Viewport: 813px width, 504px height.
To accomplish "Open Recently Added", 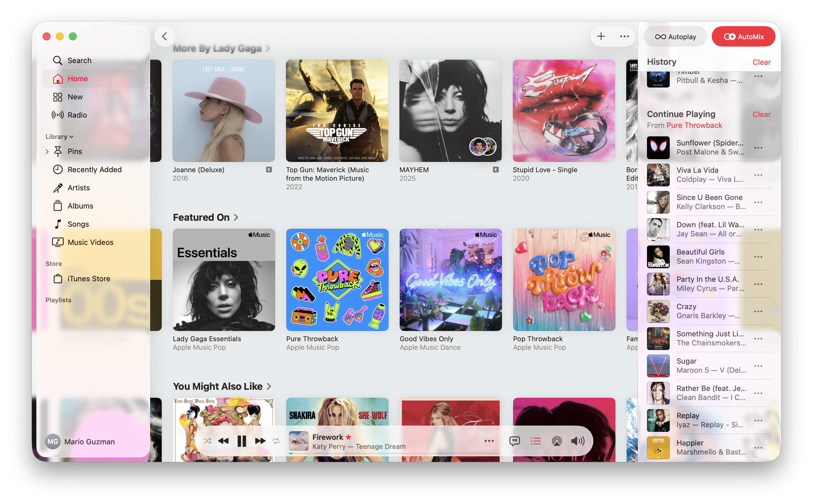I will pyautogui.click(x=93, y=170).
